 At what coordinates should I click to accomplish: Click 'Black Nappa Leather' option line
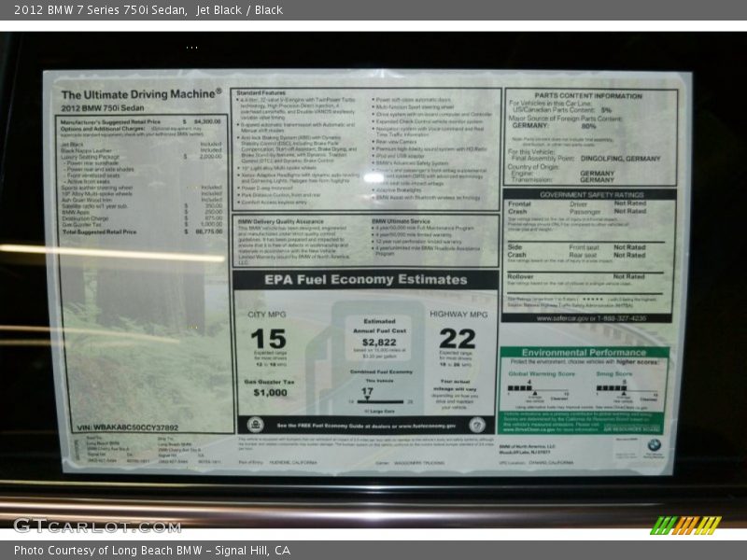point(86,150)
